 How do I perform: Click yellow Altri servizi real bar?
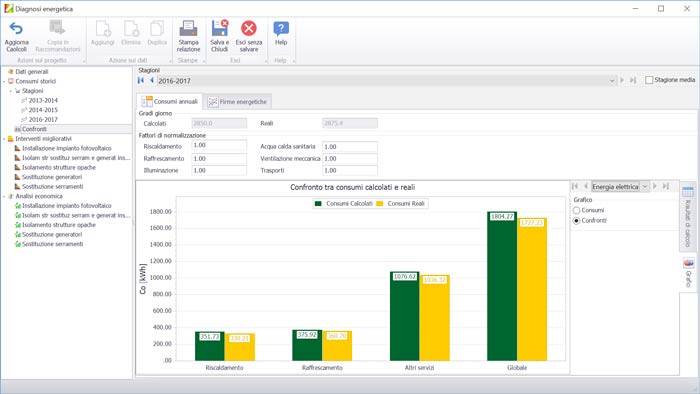coord(434,318)
